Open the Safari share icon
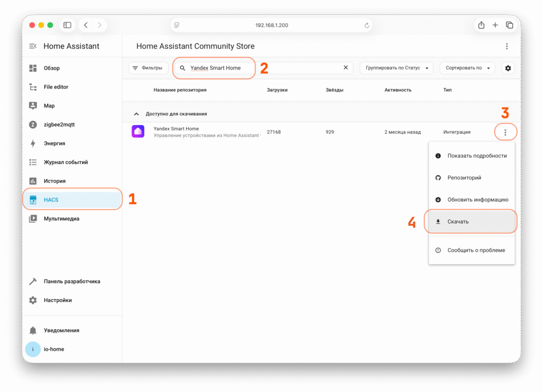Screen dimensions: 543x392 tap(481, 25)
